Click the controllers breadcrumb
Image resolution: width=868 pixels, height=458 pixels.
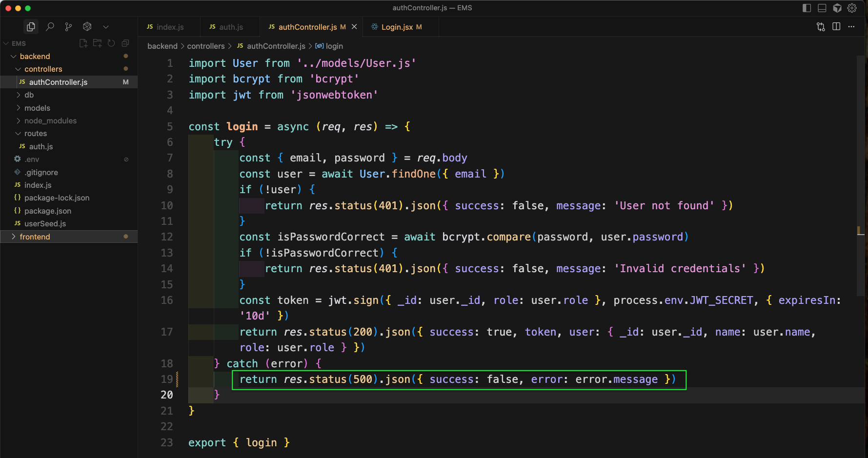(x=206, y=46)
